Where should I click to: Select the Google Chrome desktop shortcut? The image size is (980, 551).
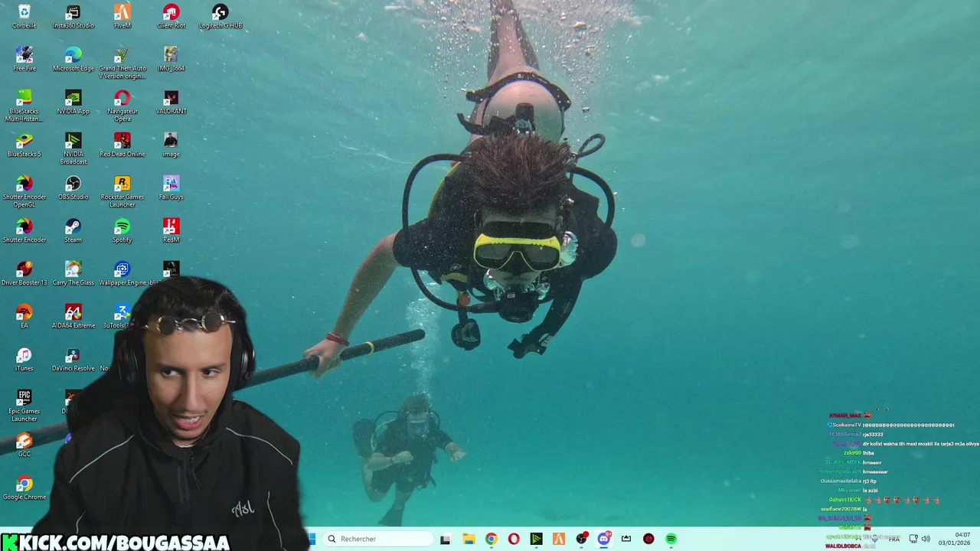tap(24, 488)
